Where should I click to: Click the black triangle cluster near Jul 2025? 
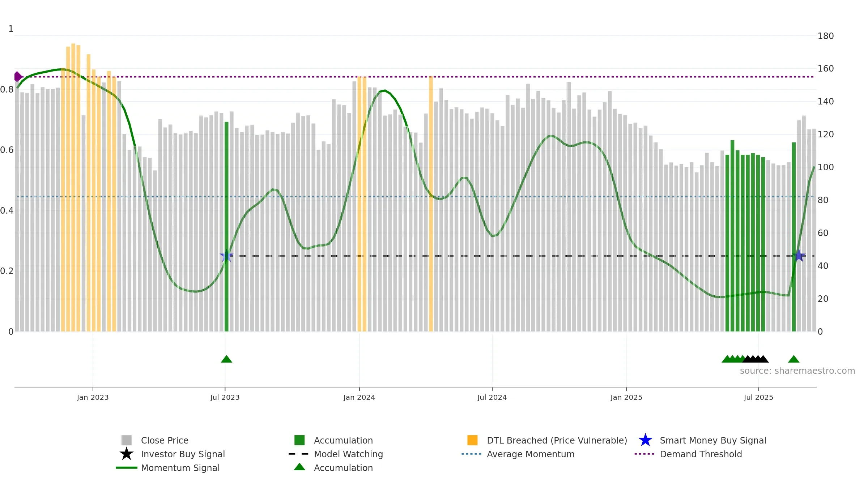point(756,359)
